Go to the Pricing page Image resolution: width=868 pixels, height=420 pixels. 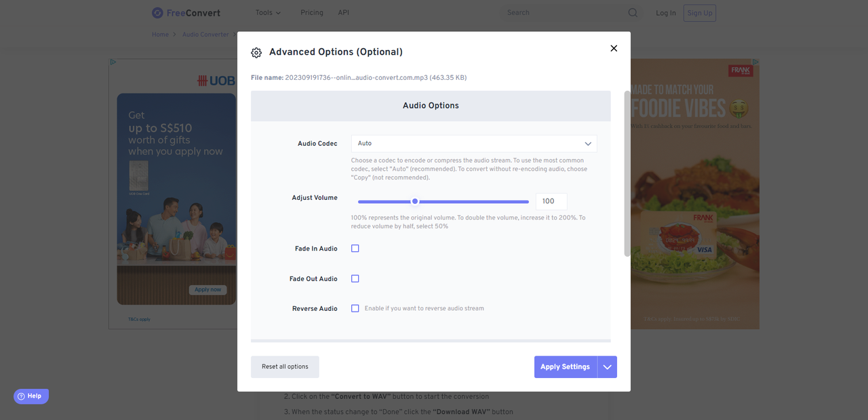tap(312, 13)
